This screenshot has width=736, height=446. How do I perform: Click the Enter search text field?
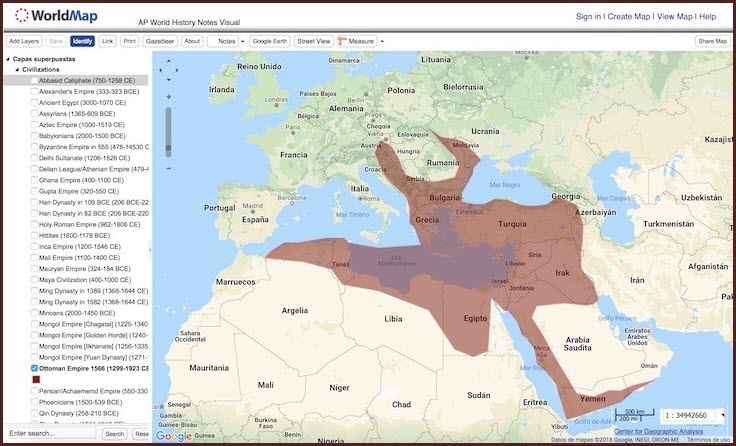52,433
